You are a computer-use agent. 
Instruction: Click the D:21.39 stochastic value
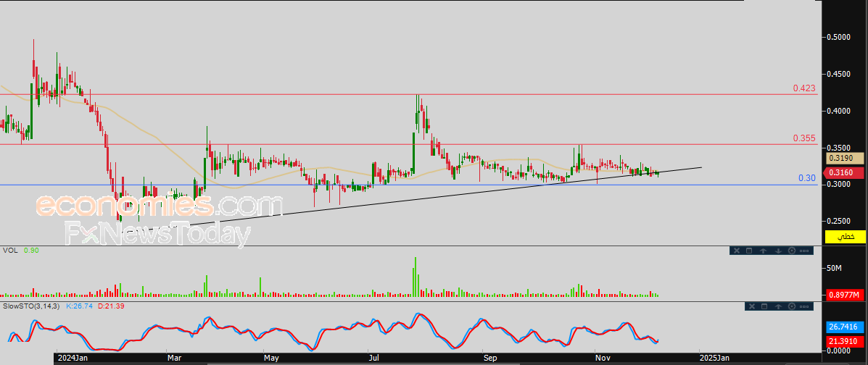[111, 306]
